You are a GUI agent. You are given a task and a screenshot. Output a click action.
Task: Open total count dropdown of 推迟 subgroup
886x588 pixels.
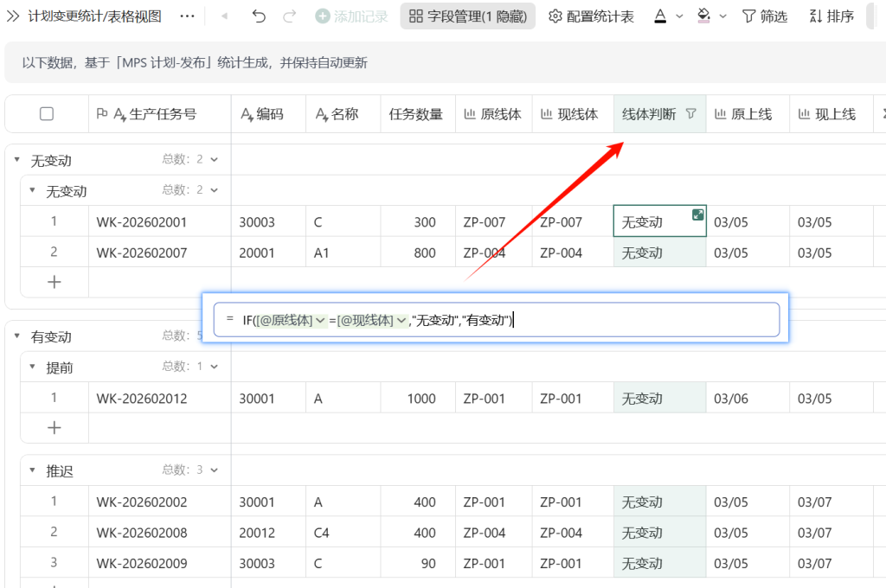pyautogui.click(x=215, y=470)
